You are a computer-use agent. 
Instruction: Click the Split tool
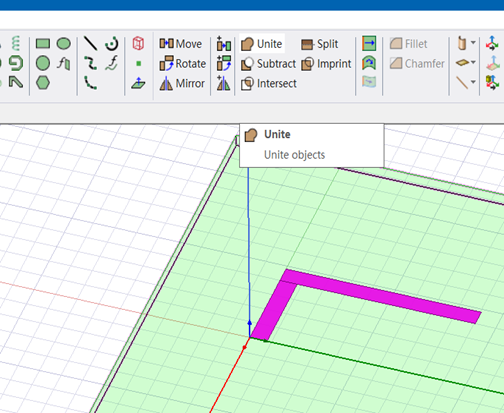pos(319,44)
